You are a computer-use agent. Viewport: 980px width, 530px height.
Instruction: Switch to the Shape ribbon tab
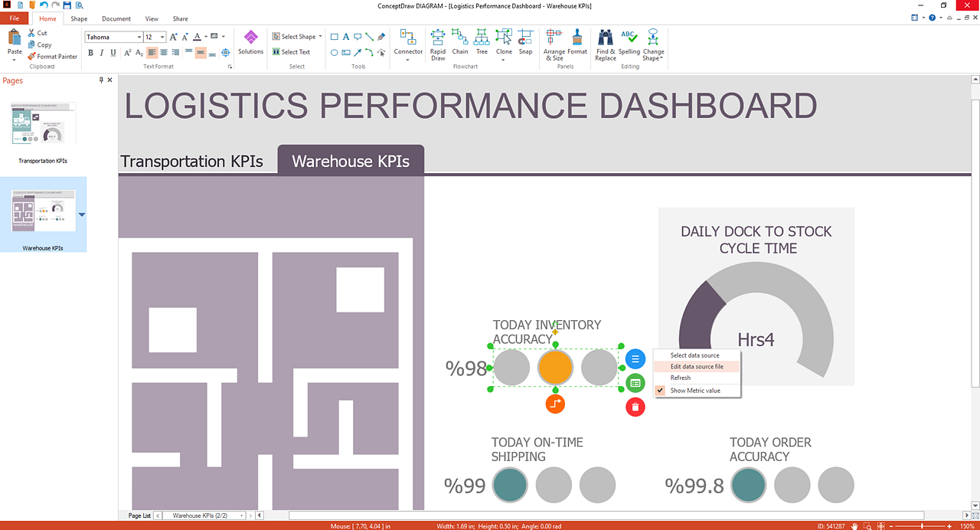[x=79, y=18]
